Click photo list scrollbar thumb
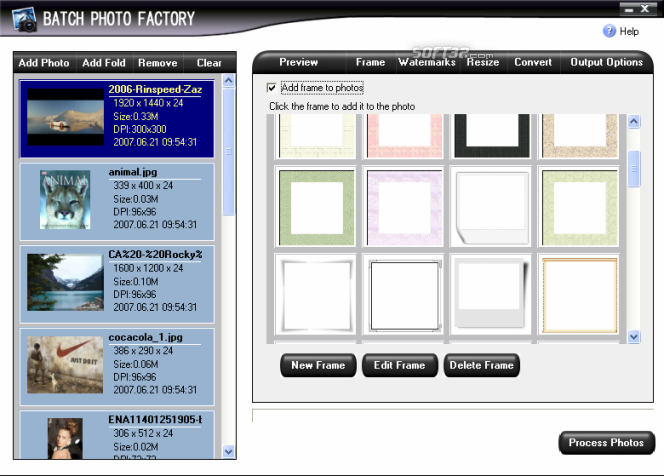 [229, 151]
